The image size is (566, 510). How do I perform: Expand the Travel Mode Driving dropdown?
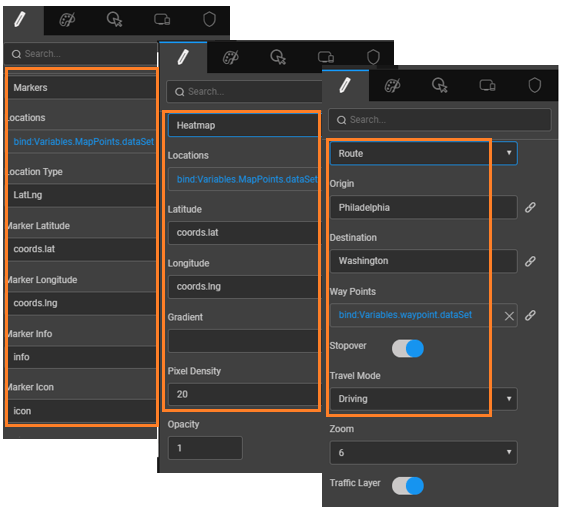pyautogui.click(x=424, y=399)
